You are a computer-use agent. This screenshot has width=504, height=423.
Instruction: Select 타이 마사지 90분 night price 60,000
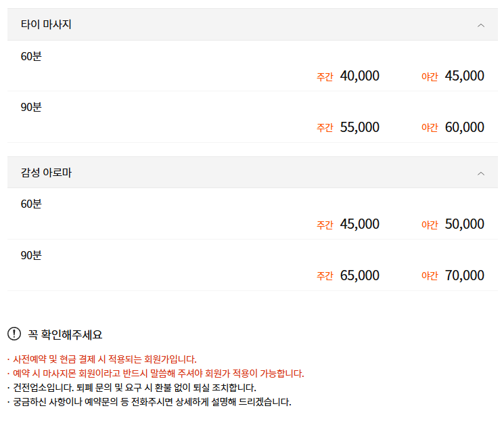(464, 127)
